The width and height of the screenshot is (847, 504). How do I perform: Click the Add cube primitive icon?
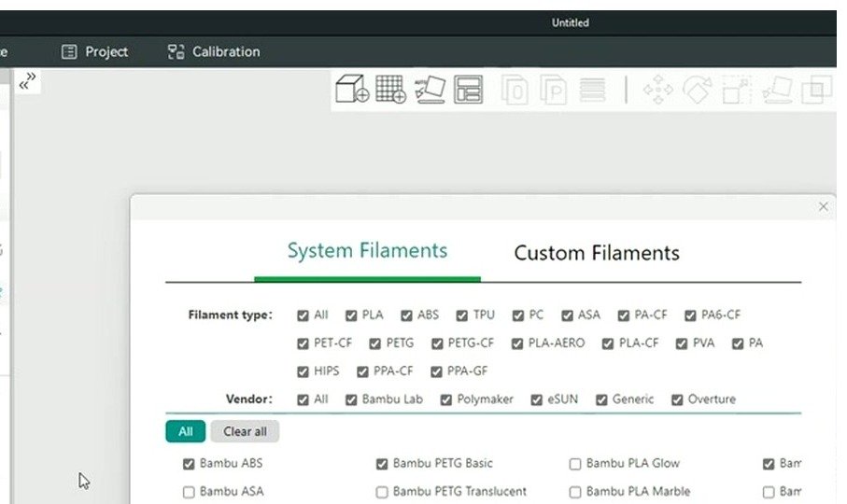[352, 89]
